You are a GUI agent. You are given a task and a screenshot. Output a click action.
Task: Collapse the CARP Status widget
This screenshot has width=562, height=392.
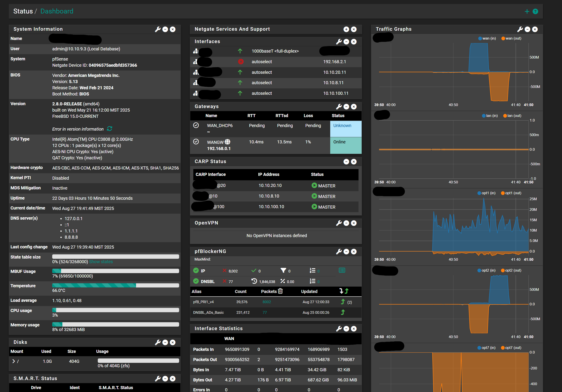(x=346, y=162)
